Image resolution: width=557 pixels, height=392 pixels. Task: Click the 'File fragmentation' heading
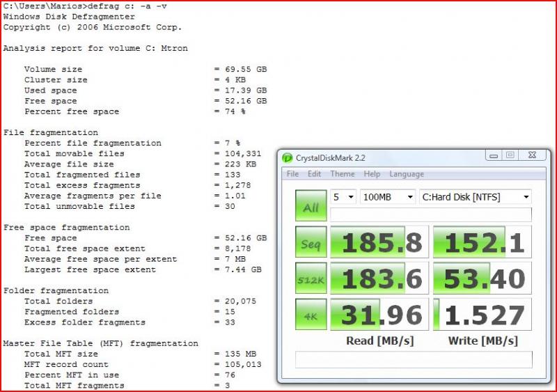50,132
